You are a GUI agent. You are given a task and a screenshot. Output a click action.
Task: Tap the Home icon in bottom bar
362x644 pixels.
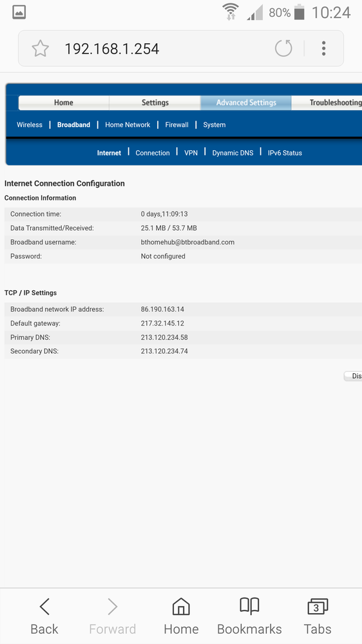pos(181,616)
